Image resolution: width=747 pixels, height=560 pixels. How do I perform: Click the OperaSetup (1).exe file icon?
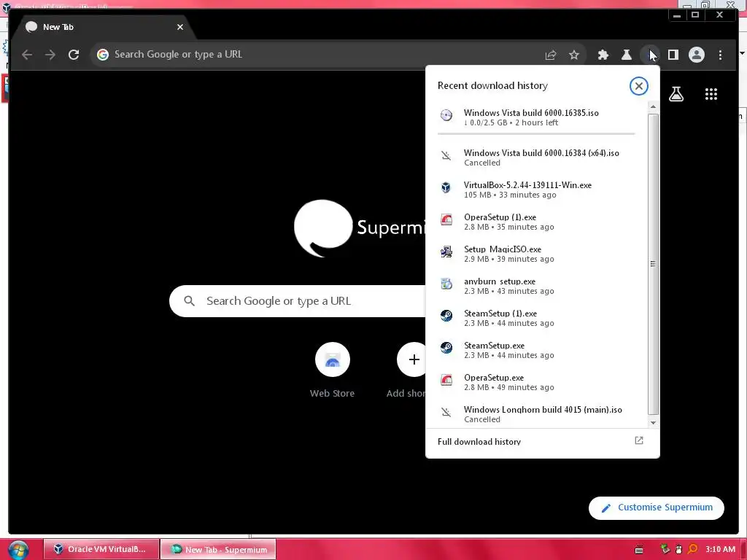point(446,219)
